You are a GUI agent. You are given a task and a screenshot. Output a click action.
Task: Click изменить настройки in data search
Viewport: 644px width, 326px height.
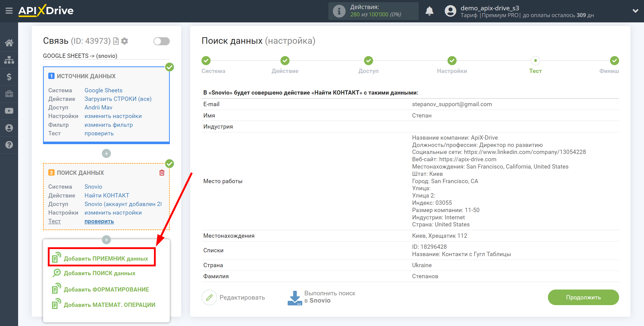pos(113,213)
